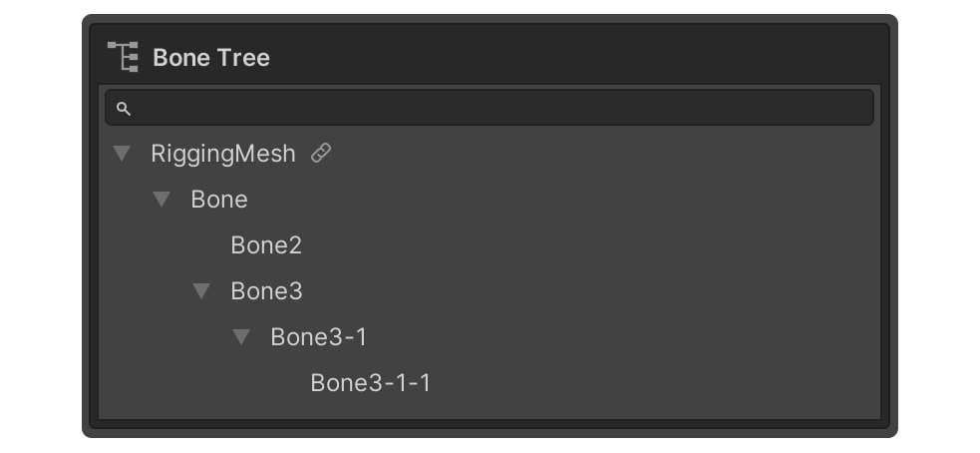Click the Bone Tree panel title
Viewport: 980px width, 453px height.
point(211,57)
